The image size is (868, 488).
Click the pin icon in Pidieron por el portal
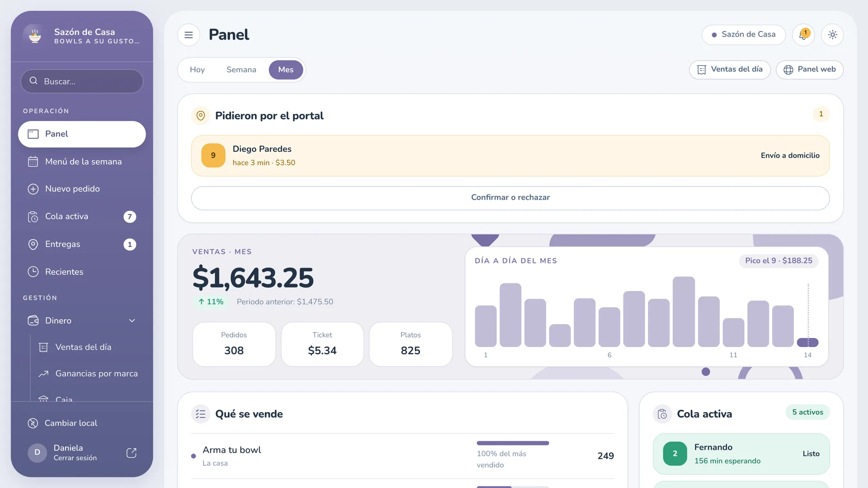[x=201, y=116]
